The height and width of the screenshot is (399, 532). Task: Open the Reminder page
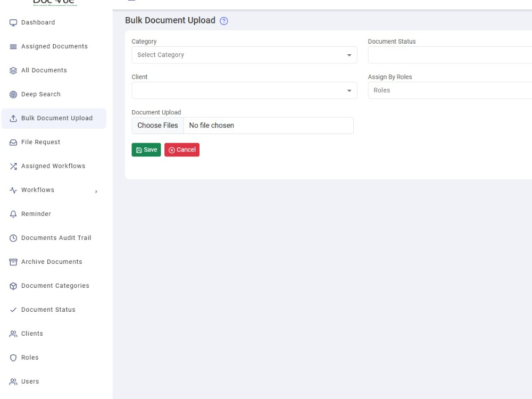pos(36,214)
